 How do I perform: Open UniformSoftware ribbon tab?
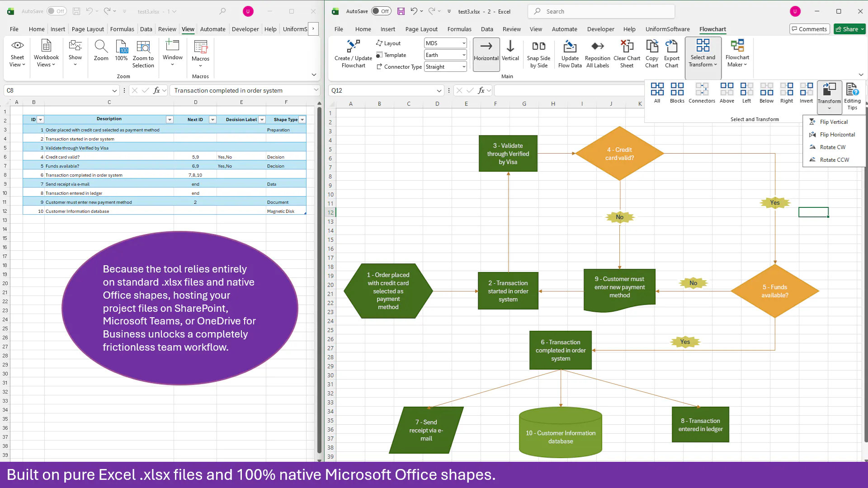667,29
